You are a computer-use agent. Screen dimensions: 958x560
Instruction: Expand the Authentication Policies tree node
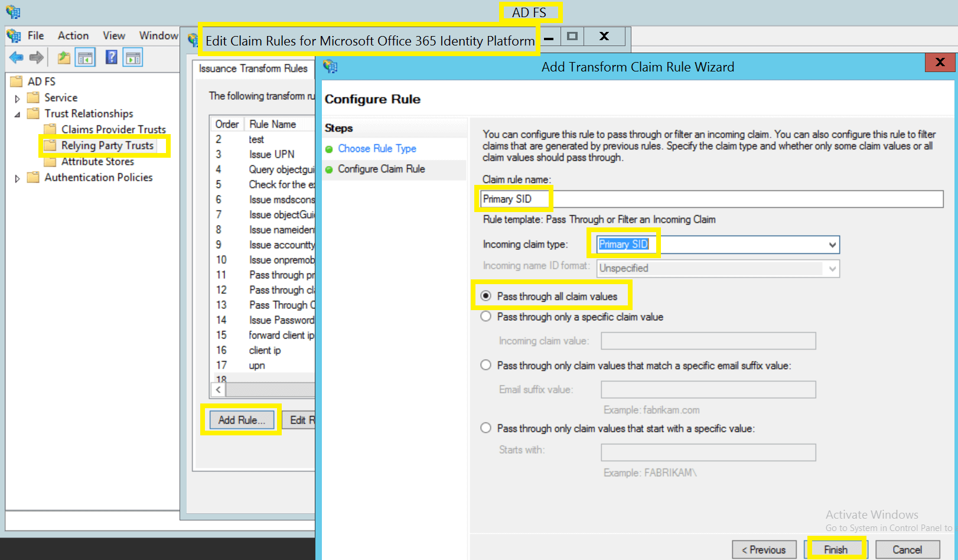17,178
